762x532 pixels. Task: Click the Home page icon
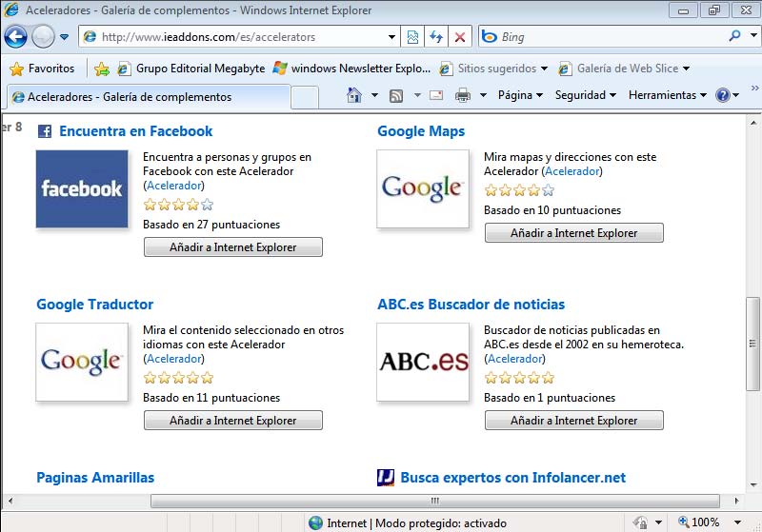pos(354,95)
